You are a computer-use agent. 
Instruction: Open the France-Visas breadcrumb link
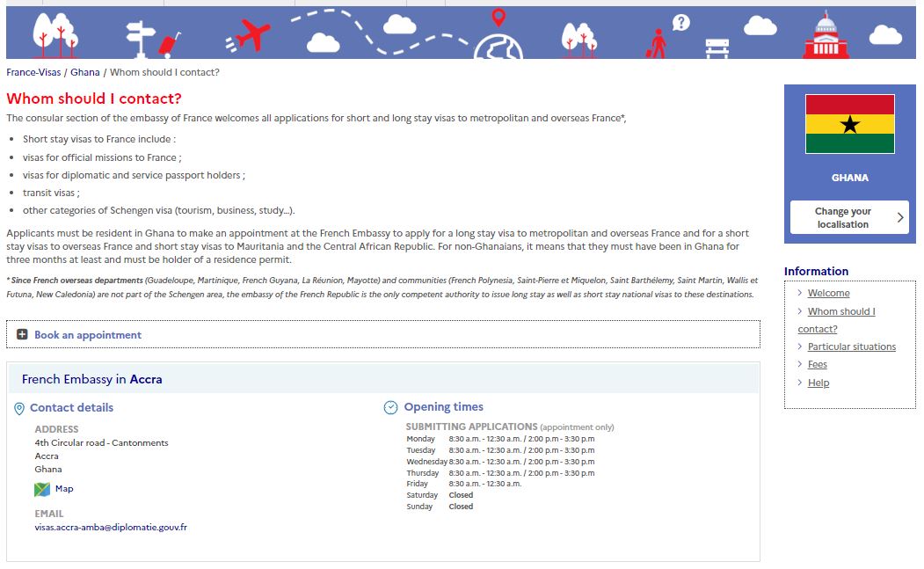(33, 72)
